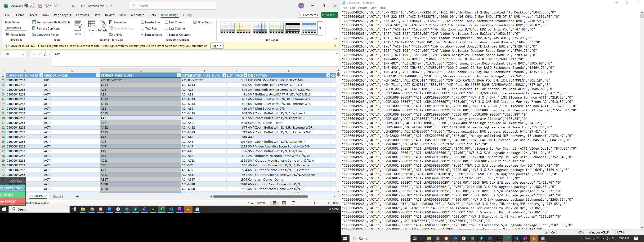
Task: Open Notepad's Edit menu
Action: click(353, 8)
